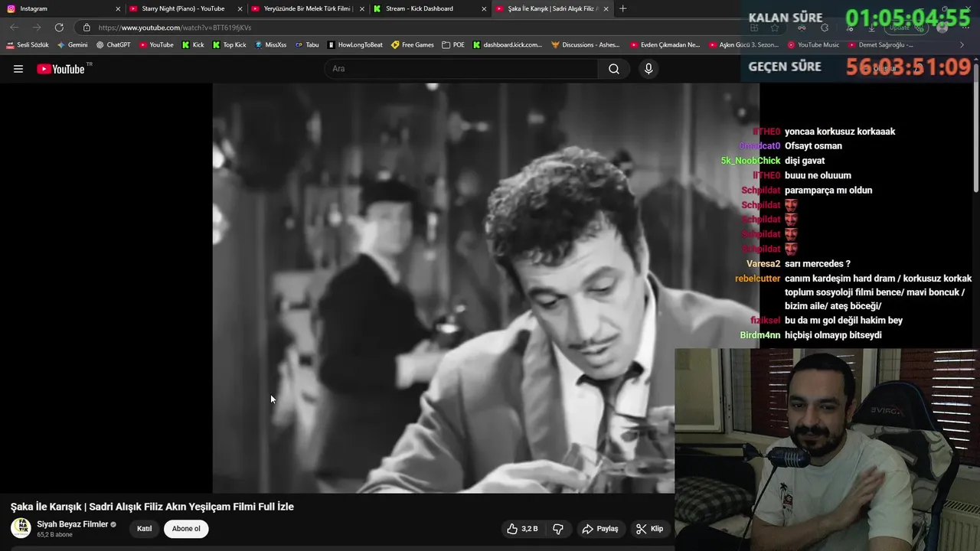
Task: Go forward with the browser forward arrow
Action: (x=37, y=28)
